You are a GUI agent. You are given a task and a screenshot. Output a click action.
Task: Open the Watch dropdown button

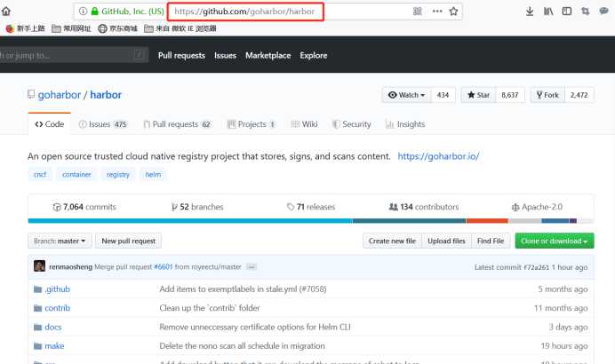pos(407,95)
